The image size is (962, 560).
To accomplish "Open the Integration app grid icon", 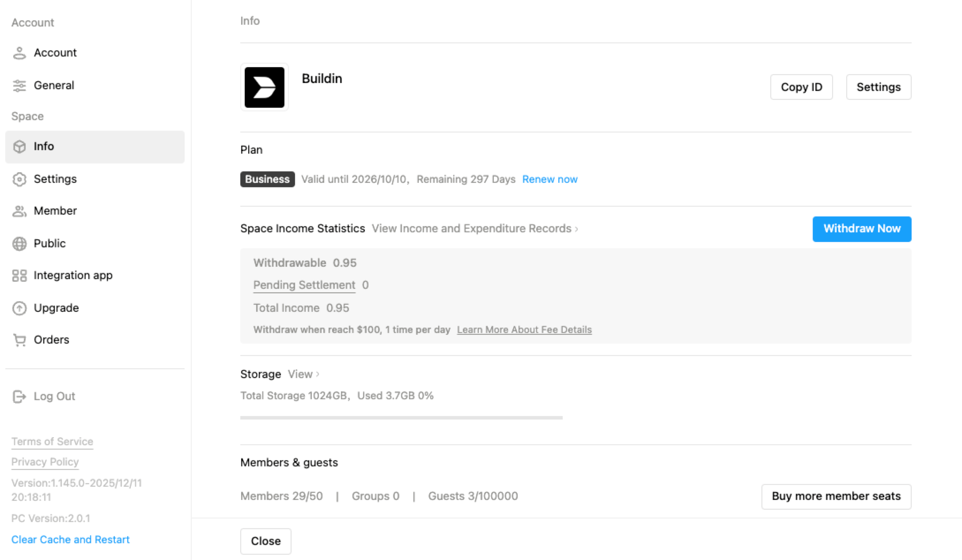I will click(x=19, y=275).
